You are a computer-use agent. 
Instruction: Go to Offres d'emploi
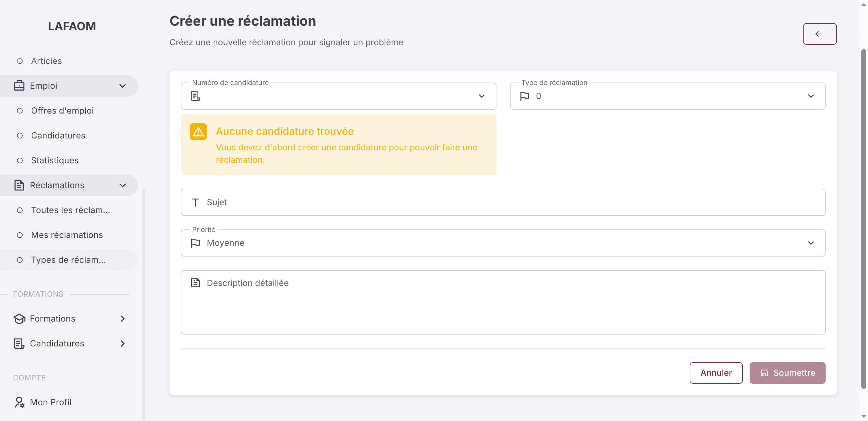pyautogui.click(x=69, y=110)
